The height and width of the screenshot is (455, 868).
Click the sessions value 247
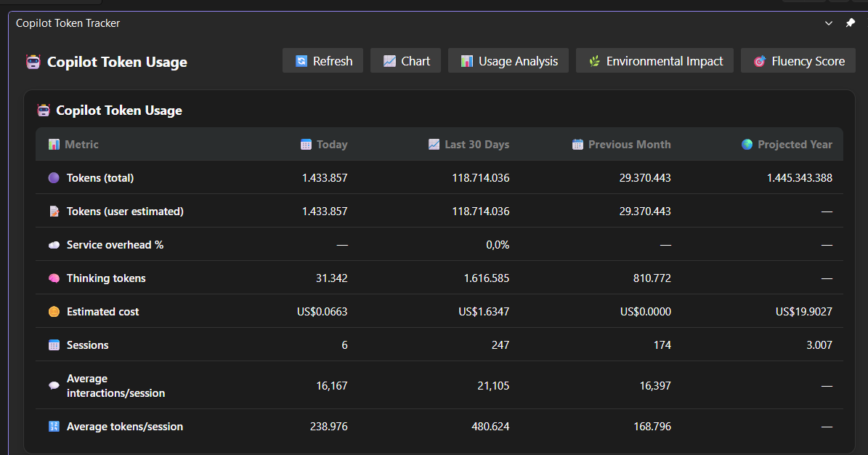(x=500, y=345)
